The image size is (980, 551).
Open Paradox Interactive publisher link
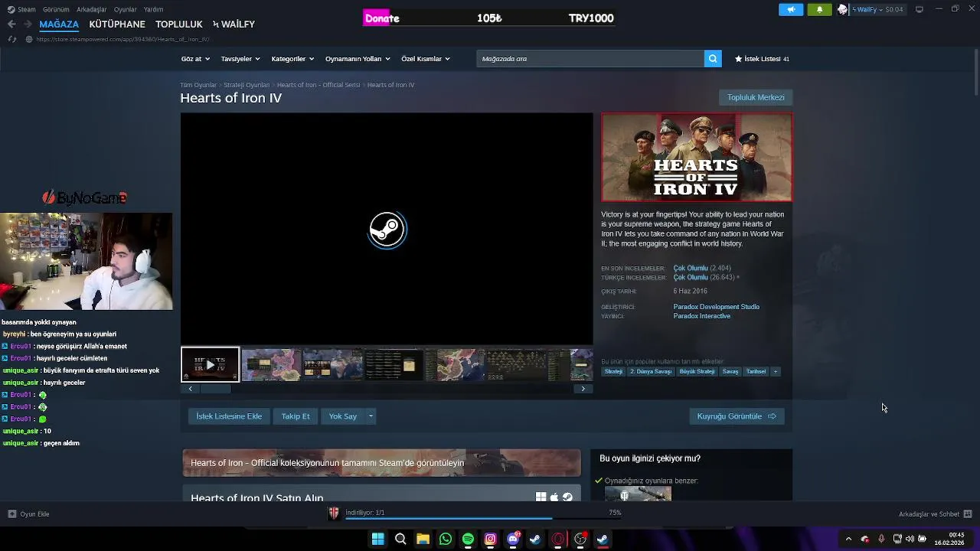[702, 316]
